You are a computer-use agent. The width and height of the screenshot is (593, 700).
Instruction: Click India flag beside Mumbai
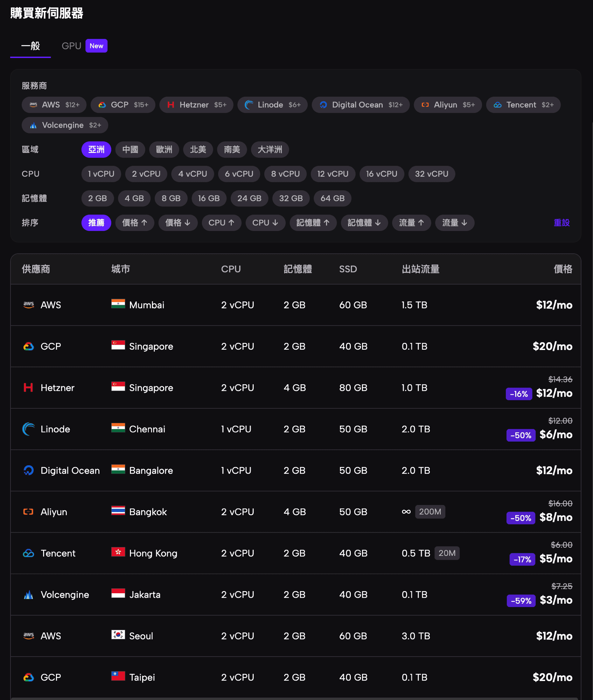pyautogui.click(x=118, y=304)
